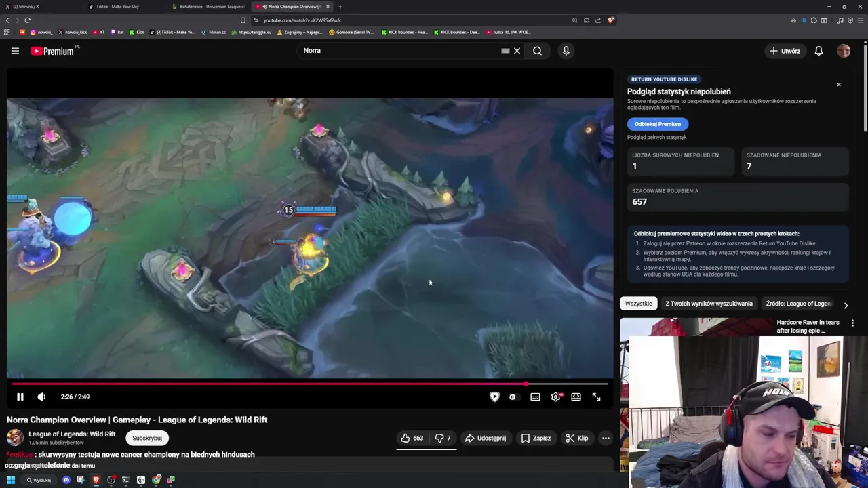Open nutka IRL JAK WYJE bookmark

click(509, 32)
